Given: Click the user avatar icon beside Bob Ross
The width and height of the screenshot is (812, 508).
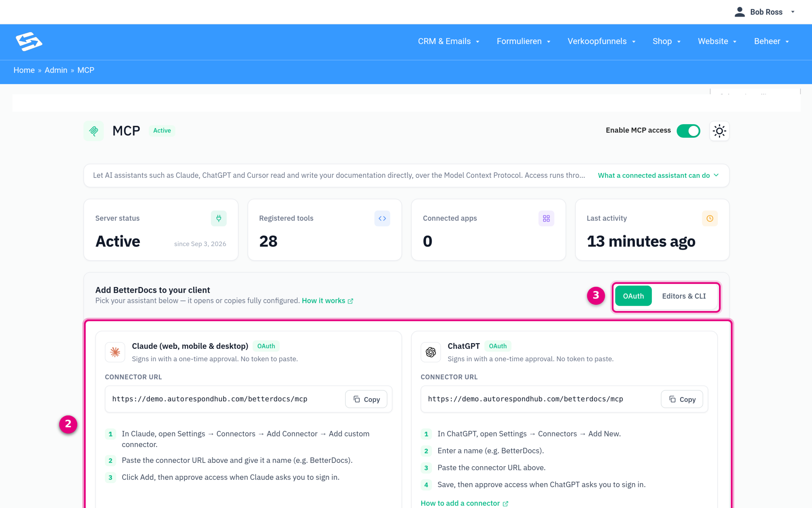Looking at the screenshot, I should click(740, 12).
